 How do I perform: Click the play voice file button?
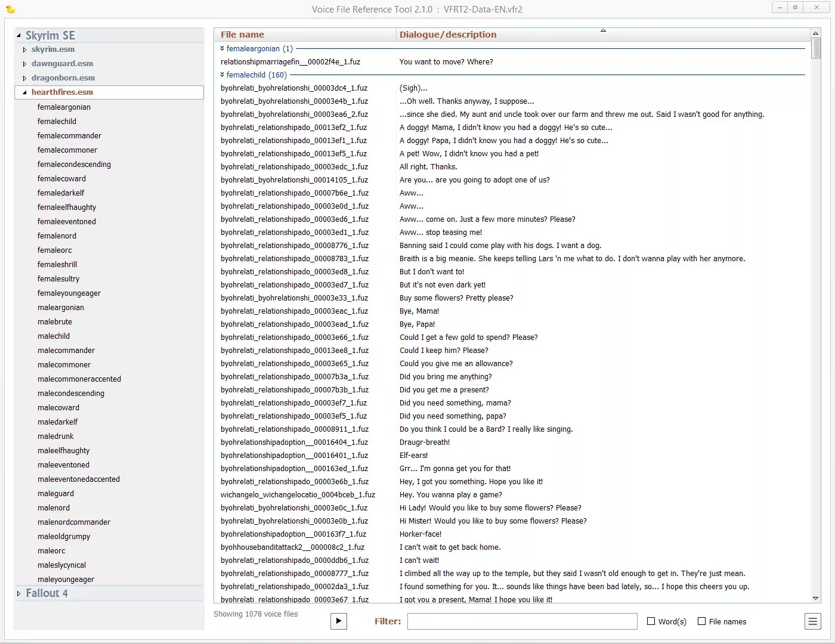[338, 621]
